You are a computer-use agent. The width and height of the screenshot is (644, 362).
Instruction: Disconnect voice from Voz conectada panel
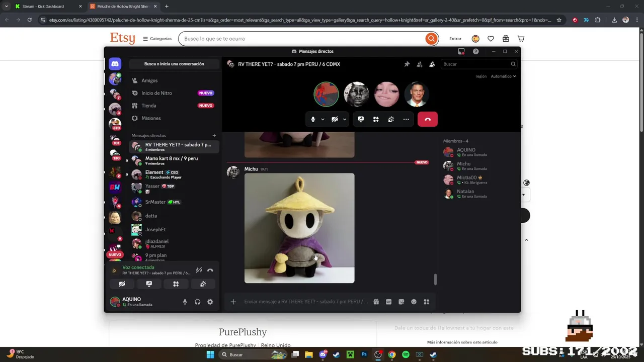point(210,270)
